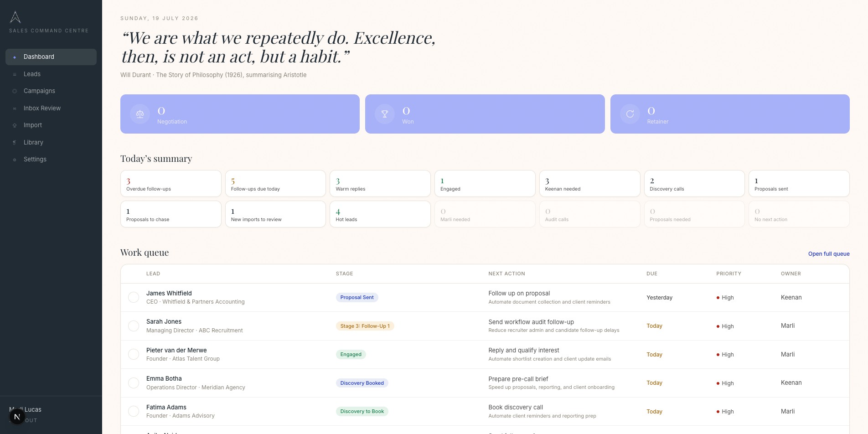Click the round N badge icon
Screen dimensions: 868x434
coord(17,417)
